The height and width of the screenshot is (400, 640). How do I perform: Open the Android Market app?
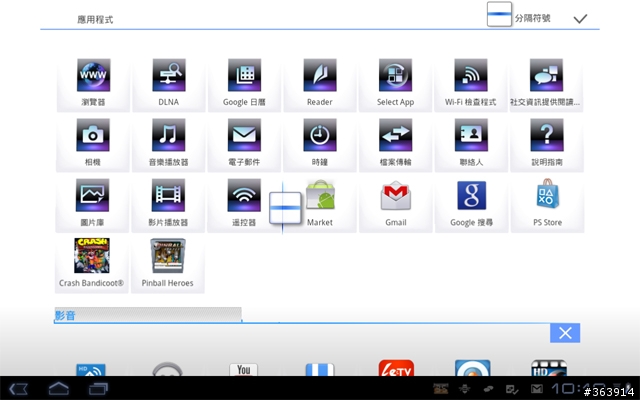(x=320, y=204)
